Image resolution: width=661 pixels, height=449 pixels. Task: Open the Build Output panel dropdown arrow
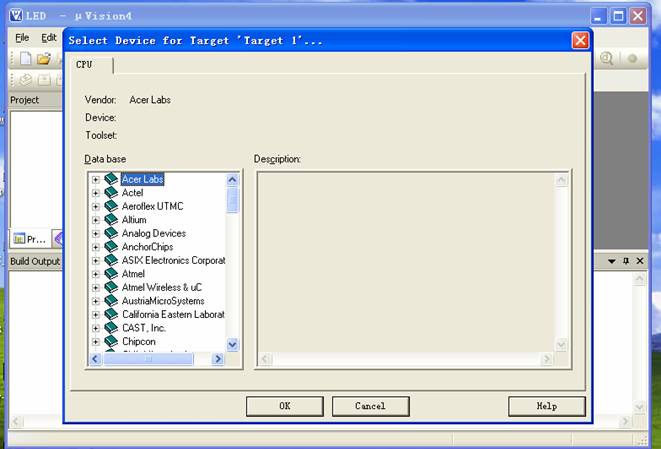click(612, 261)
